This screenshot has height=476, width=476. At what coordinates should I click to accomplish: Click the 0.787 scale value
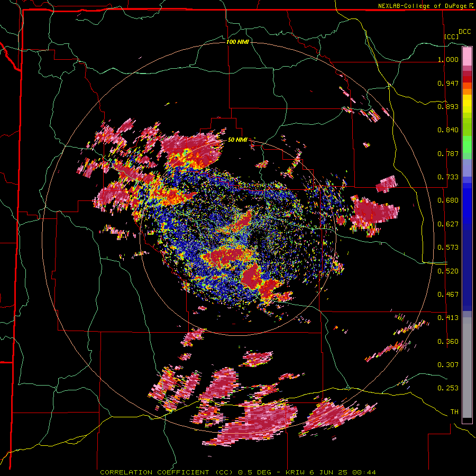[448, 153]
